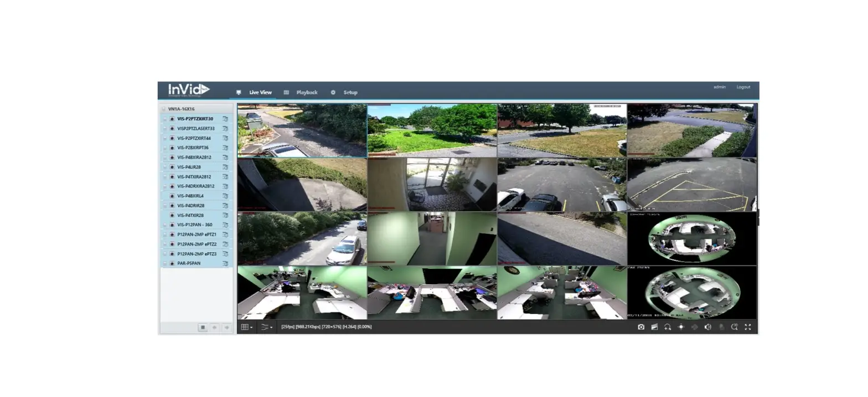Click the 25fps stream info text
Viewport: 868px width, 397px height.
tap(327, 327)
